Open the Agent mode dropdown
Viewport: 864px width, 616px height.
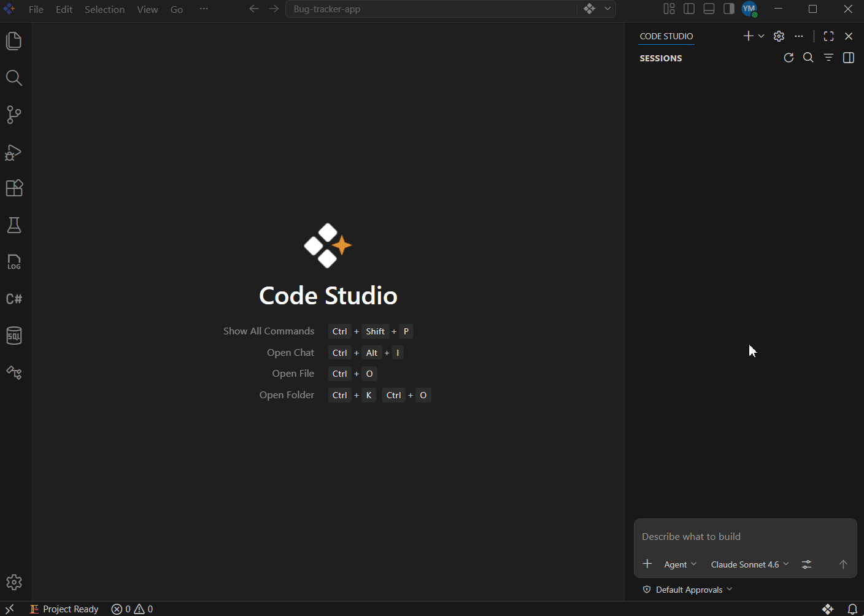click(681, 564)
